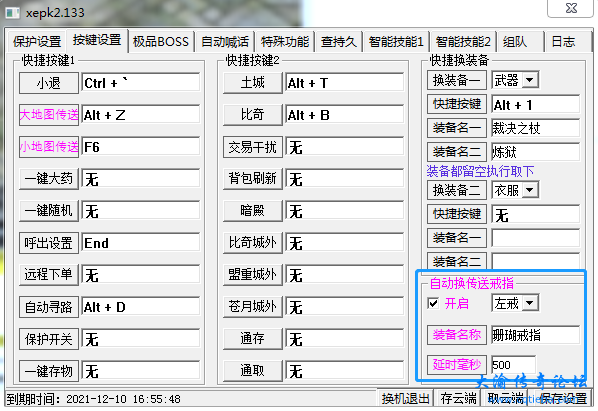Click the 装备都留空执行取下 hint text
The height and width of the screenshot is (411, 598).
point(480,171)
